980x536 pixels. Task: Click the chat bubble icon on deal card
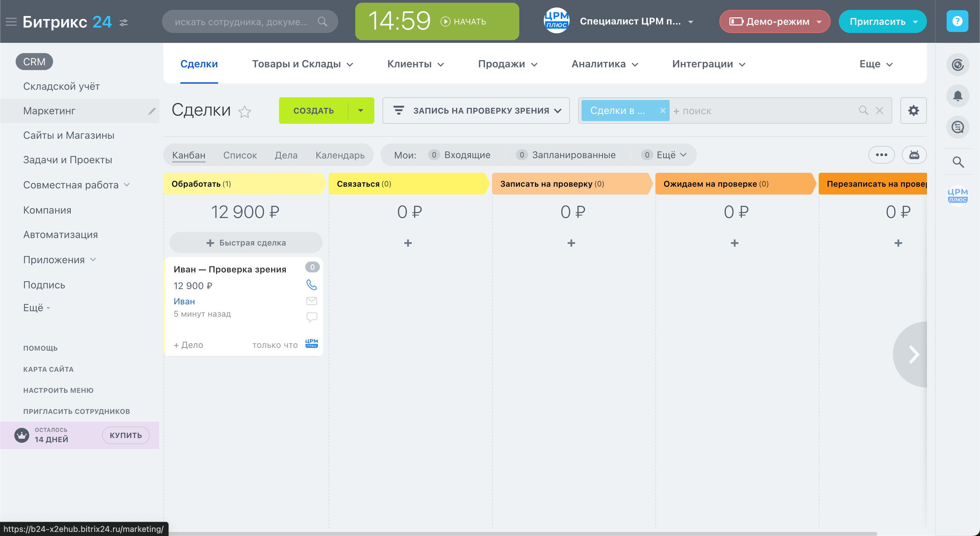[312, 317]
